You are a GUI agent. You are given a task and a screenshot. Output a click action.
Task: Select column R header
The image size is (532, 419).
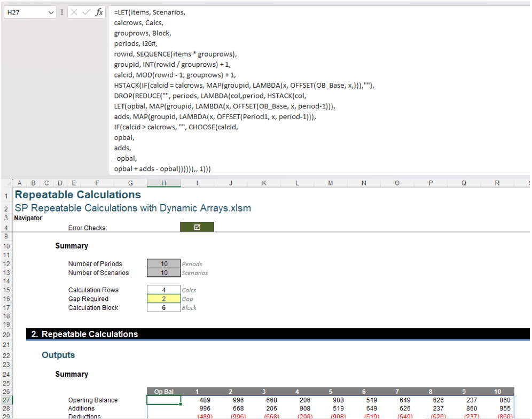tap(497, 183)
